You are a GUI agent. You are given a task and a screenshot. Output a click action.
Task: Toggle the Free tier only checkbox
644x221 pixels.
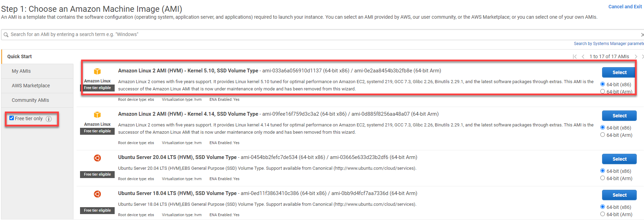coord(12,118)
